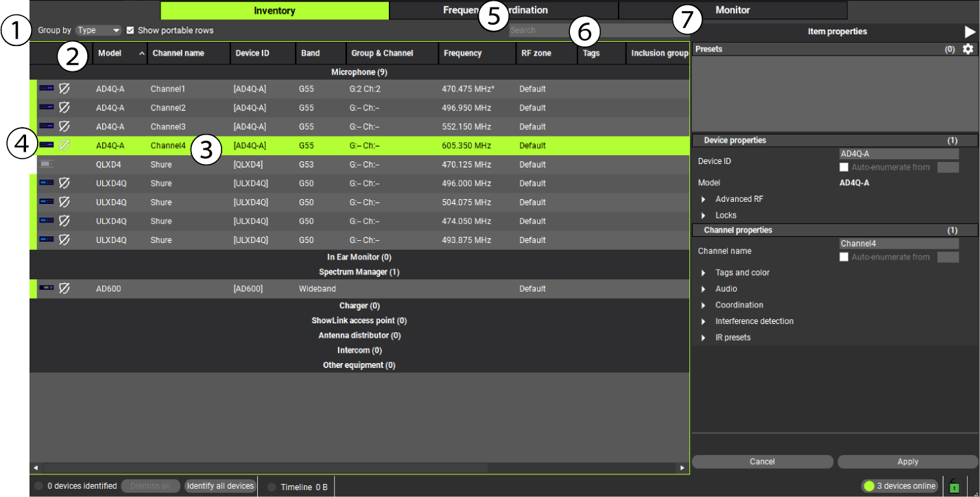980x497 pixels.
Task: Click the Dismiss all button
Action: click(x=151, y=486)
